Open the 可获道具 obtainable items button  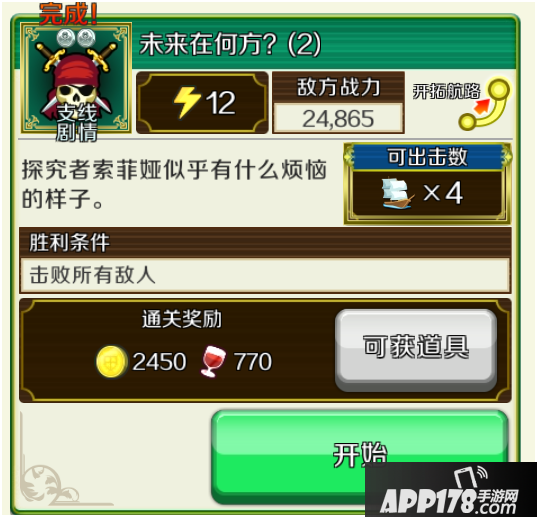[416, 350]
